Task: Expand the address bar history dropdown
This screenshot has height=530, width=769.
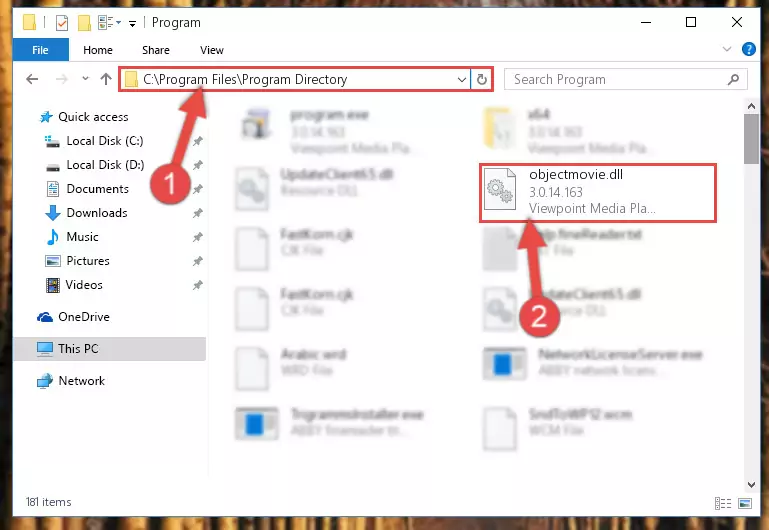Action: click(x=461, y=79)
